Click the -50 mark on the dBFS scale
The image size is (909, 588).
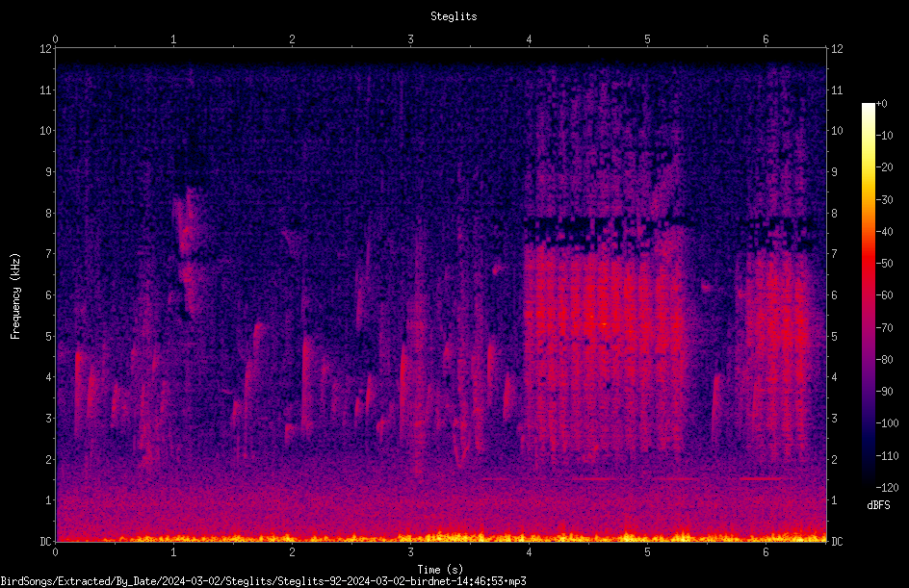pyautogui.click(x=885, y=263)
